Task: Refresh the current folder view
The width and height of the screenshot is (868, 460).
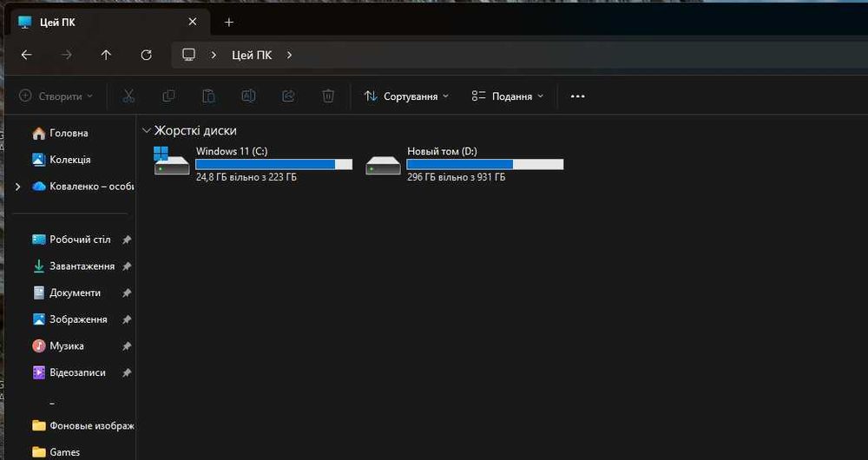Action: click(x=146, y=55)
